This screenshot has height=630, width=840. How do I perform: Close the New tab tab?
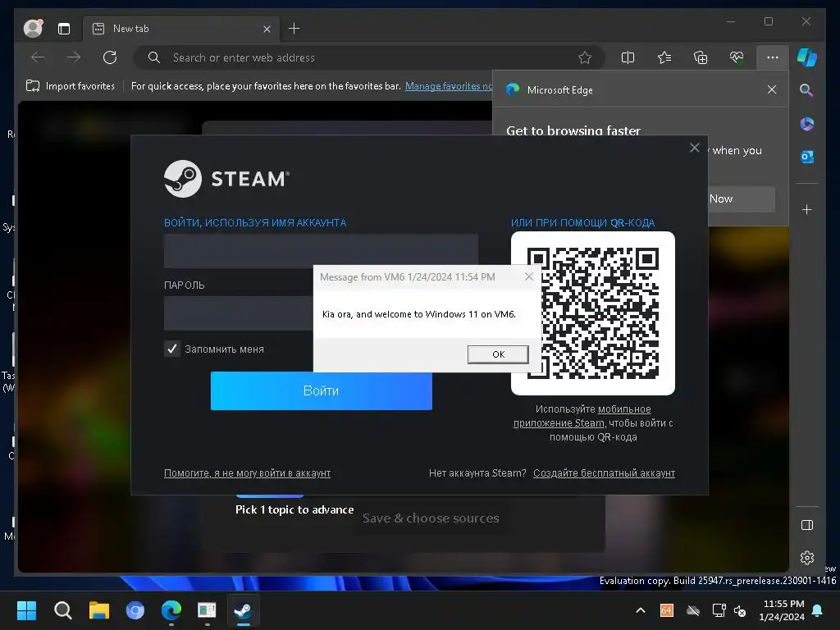point(267,29)
